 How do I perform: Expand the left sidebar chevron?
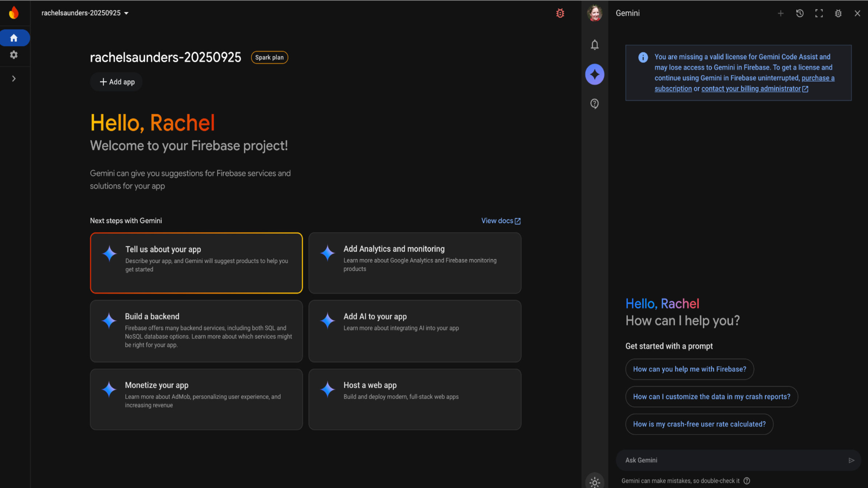tap(14, 79)
